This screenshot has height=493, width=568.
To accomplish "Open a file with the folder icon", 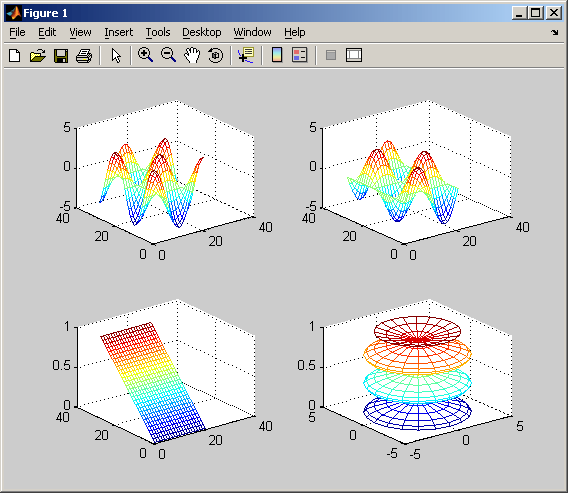I will (38, 56).
